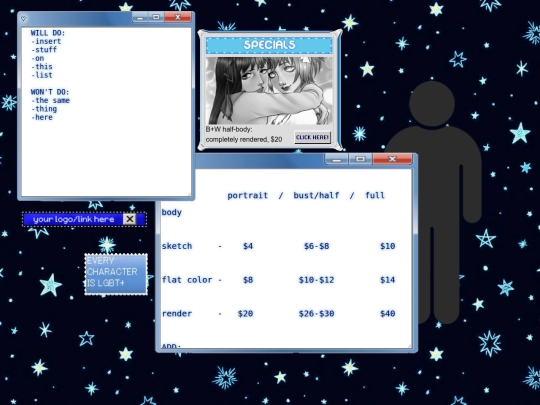Close the 'your logo/link here' banner with X
This screenshot has width=540, height=405.
coord(129,219)
